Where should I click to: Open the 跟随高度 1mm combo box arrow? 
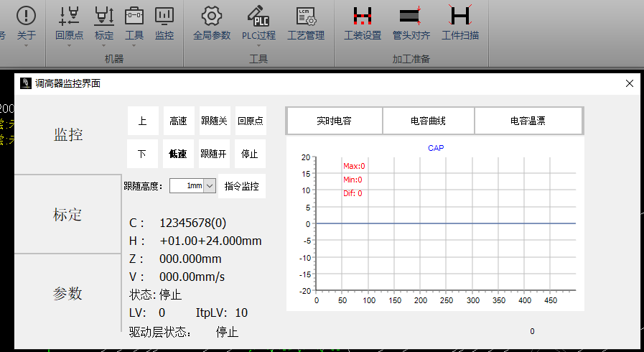[x=210, y=185]
